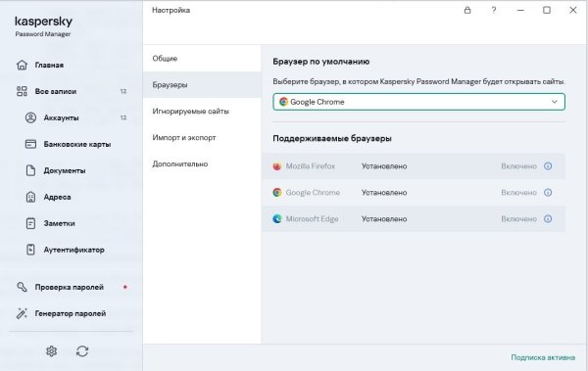Viewport: 588px width, 371px height.
Task: Open Аккаунты section label
Action: point(61,117)
